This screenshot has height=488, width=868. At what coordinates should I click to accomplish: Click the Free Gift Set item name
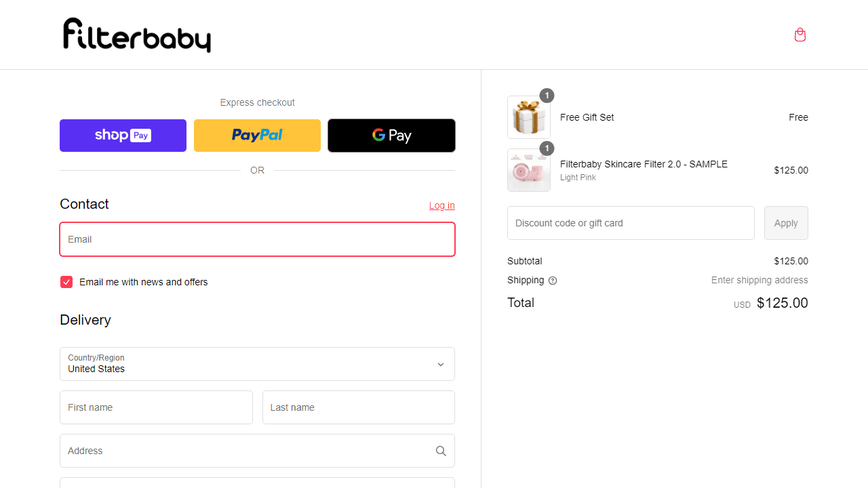click(x=587, y=117)
